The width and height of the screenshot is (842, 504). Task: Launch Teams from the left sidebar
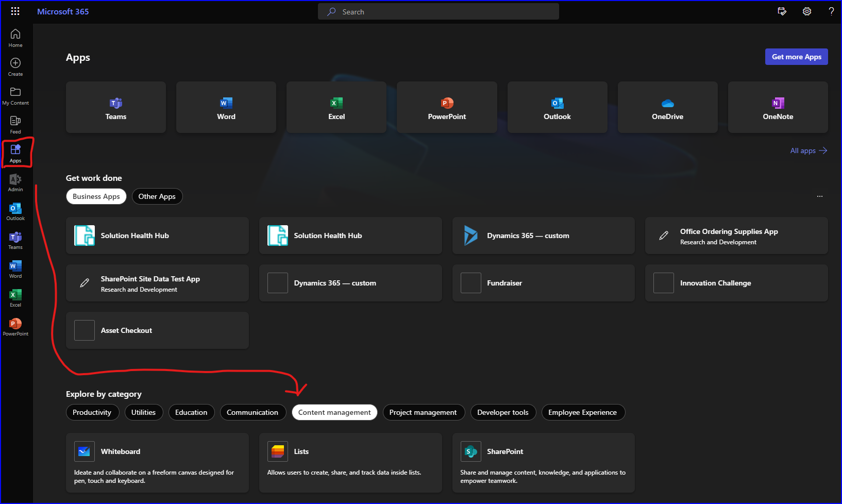coord(15,240)
